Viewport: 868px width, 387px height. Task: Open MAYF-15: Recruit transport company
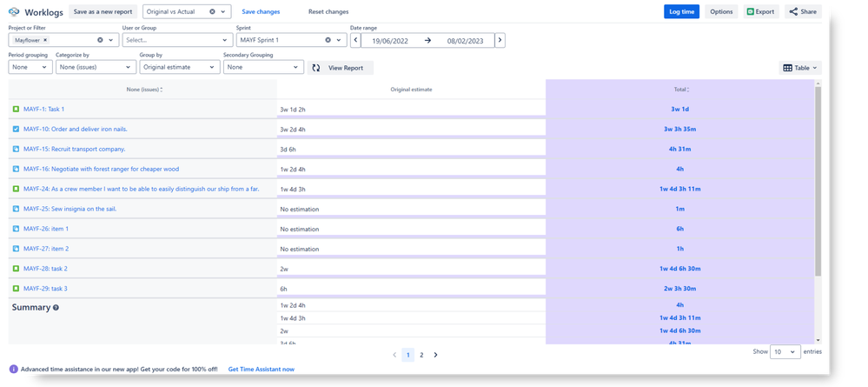74,149
